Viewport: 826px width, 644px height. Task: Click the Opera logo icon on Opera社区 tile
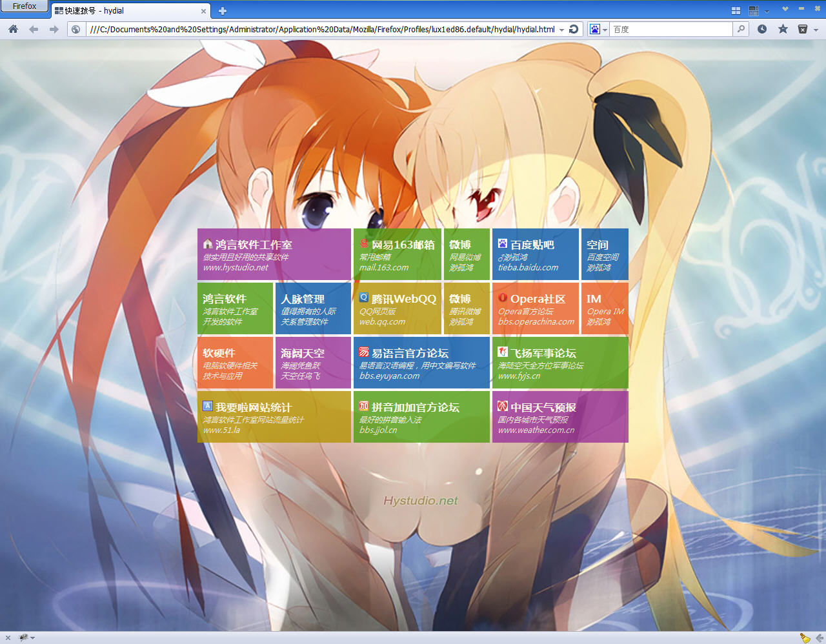coord(503,298)
